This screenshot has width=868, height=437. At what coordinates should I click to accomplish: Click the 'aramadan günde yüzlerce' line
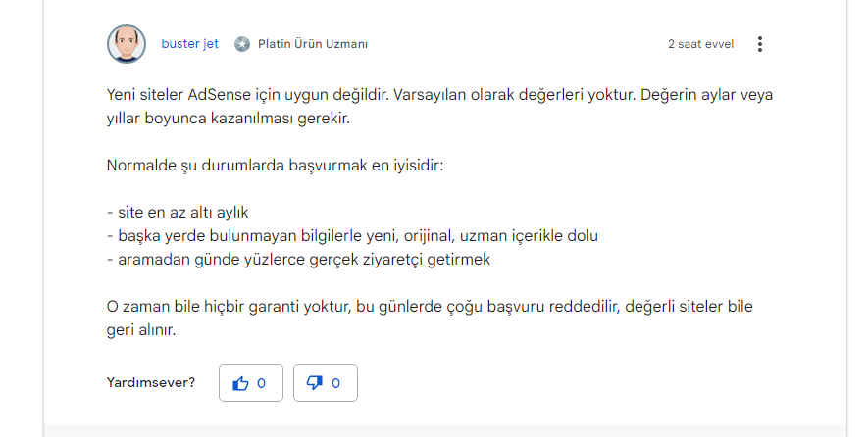coord(298,260)
